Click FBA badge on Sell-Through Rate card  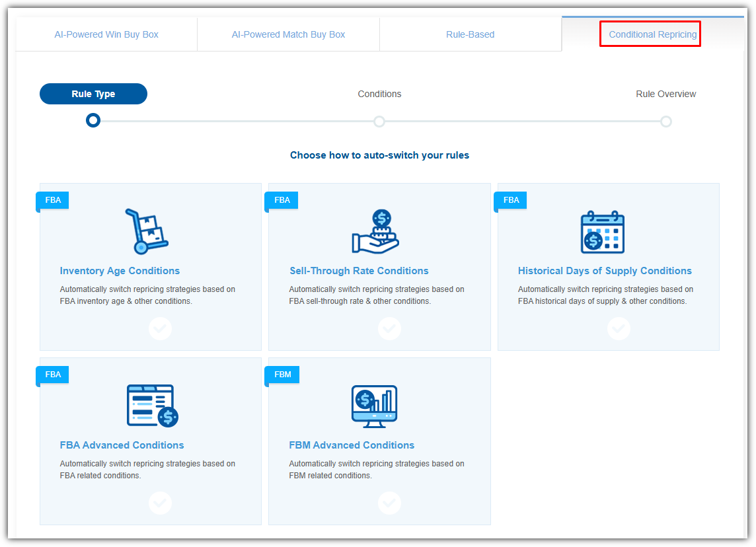tap(282, 200)
